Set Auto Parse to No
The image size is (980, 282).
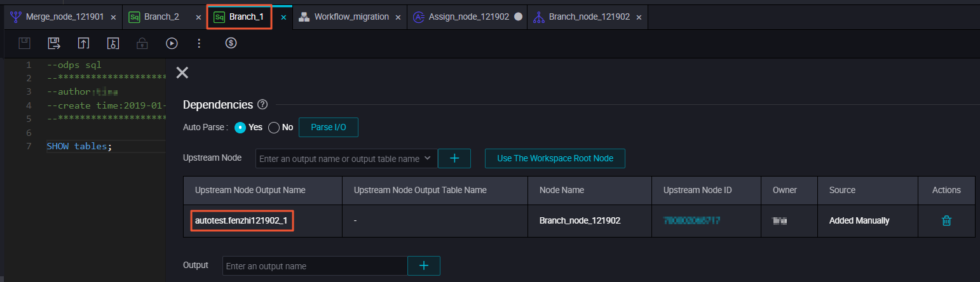pyautogui.click(x=275, y=127)
